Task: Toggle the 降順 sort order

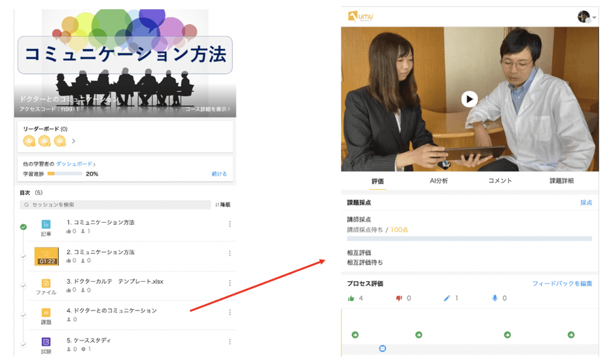Action: [x=222, y=205]
